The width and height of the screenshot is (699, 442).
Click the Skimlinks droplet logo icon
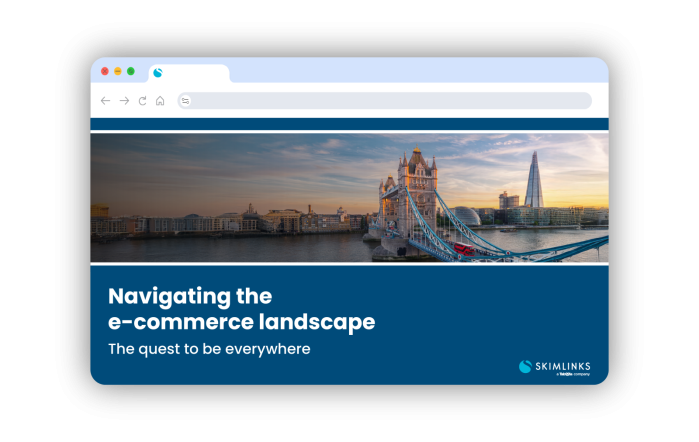point(525,366)
